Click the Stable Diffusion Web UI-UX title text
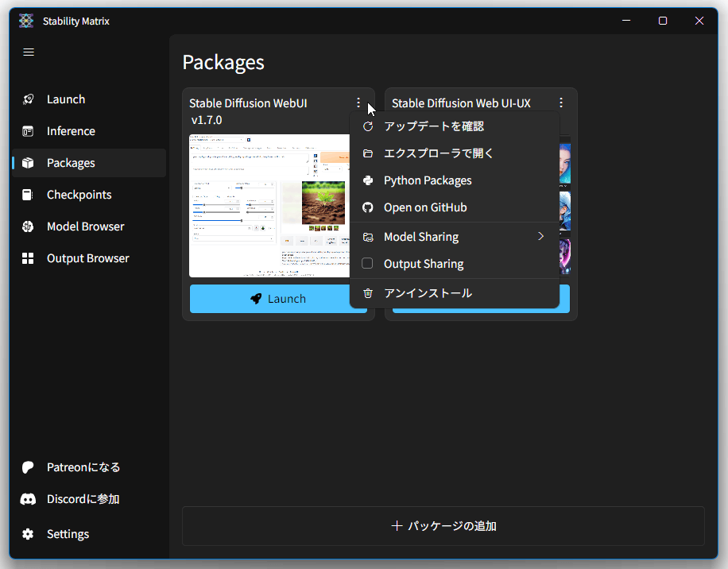Viewport: 728px width, 569px height. 461,103
